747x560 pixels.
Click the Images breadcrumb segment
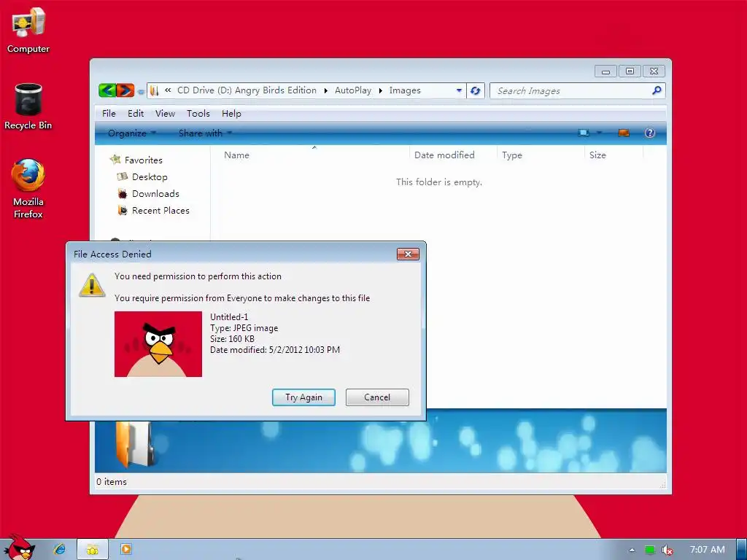(x=405, y=90)
